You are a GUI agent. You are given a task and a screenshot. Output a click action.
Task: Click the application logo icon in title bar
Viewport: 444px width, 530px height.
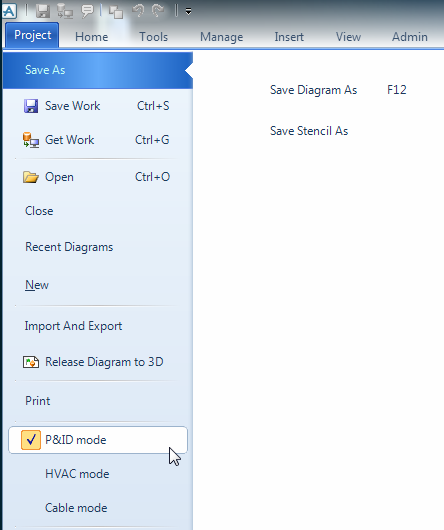[x=9, y=11]
